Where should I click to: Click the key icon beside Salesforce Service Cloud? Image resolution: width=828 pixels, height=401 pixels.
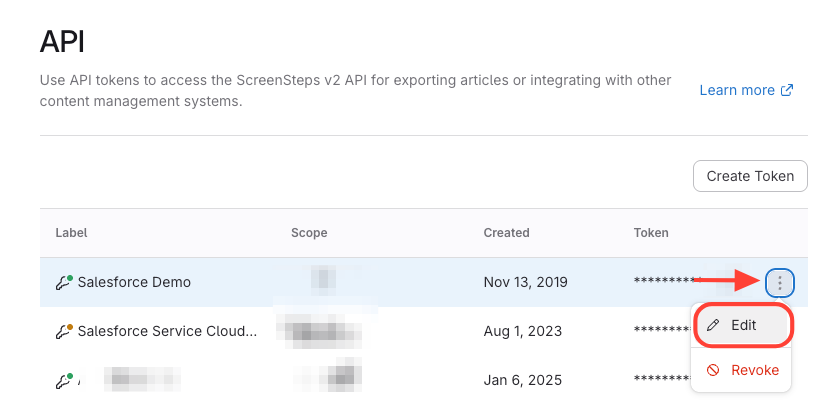(64, 331)
